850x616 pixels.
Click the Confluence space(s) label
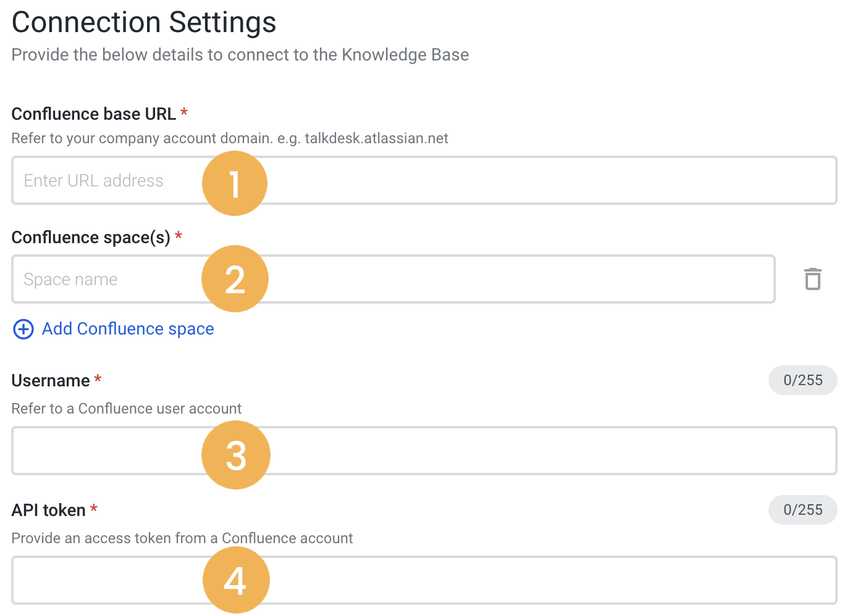[90, 237]
